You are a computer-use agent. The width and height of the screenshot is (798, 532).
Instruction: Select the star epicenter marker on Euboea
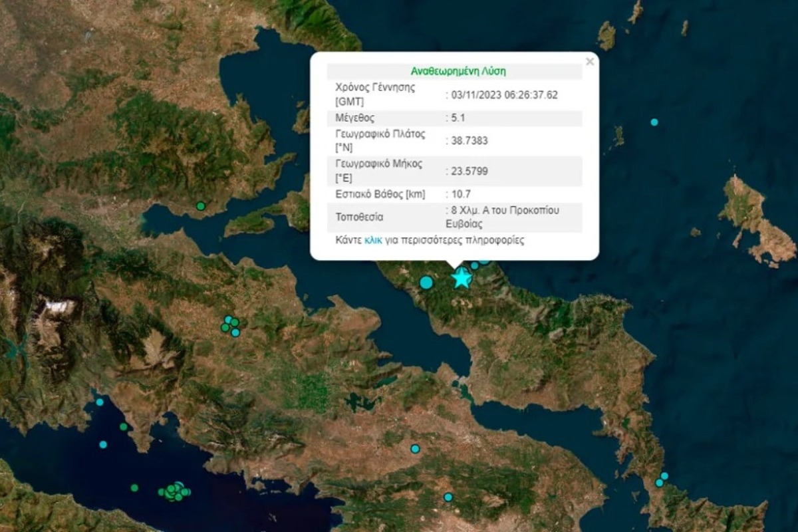point(461,280)
